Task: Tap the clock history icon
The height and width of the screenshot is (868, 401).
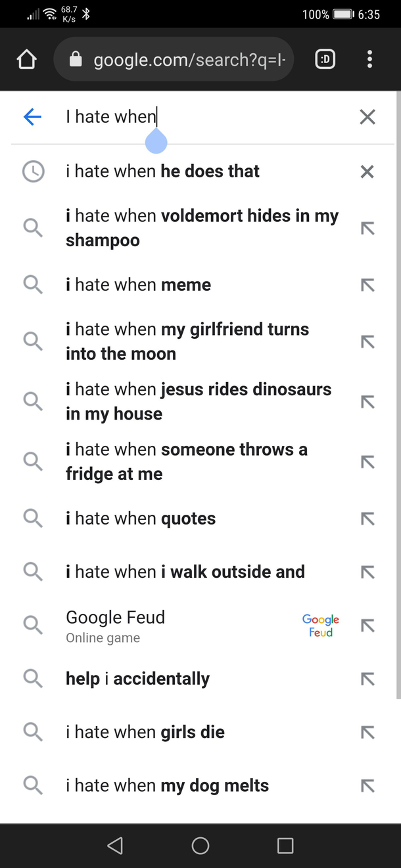Action: 33,171
